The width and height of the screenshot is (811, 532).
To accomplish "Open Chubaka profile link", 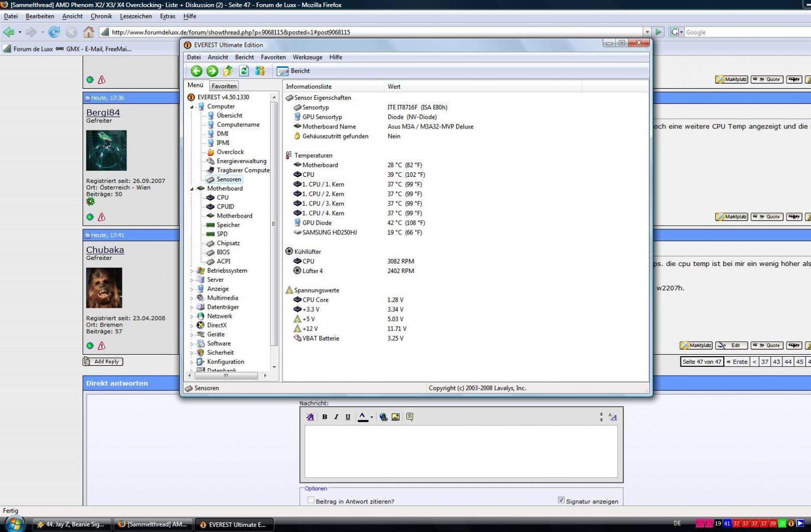I will [x=105, y=250].
